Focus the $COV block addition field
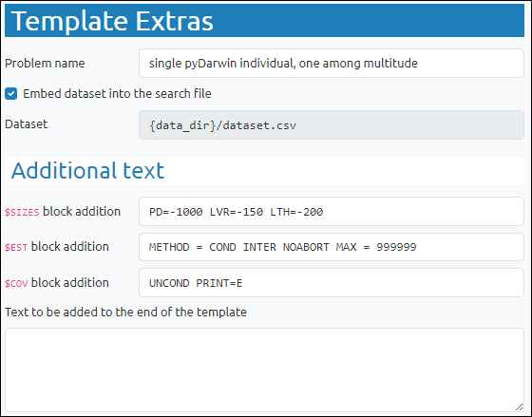This screenshot has height=417, width=532. [x=332, y=283]
